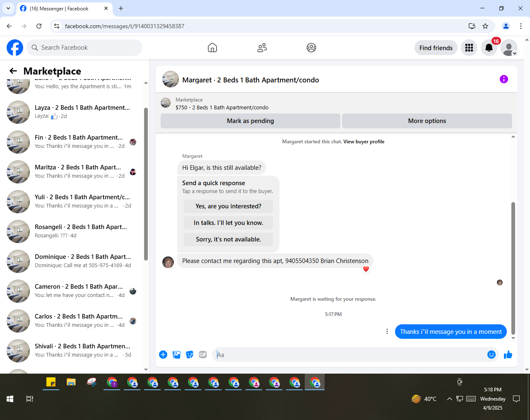Click the Find friends button
This screenshot has width=530, height=420.
tap(436, 48)
